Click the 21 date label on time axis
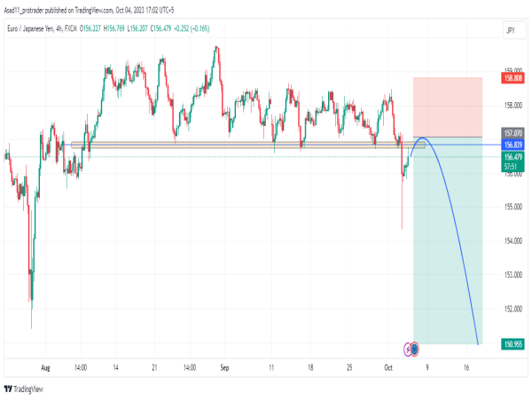The height and width of the screenshot is (401, 532). (x=154, y=367)
